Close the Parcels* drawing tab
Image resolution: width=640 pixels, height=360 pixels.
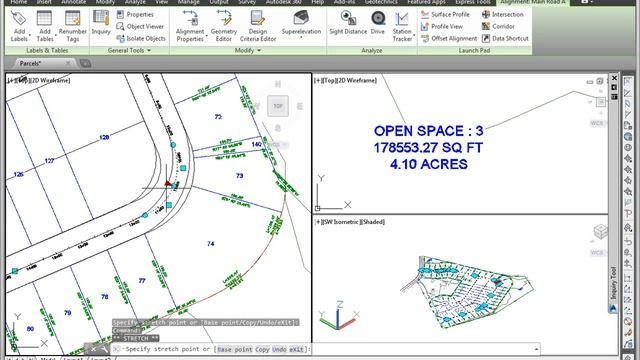point(68,63)
